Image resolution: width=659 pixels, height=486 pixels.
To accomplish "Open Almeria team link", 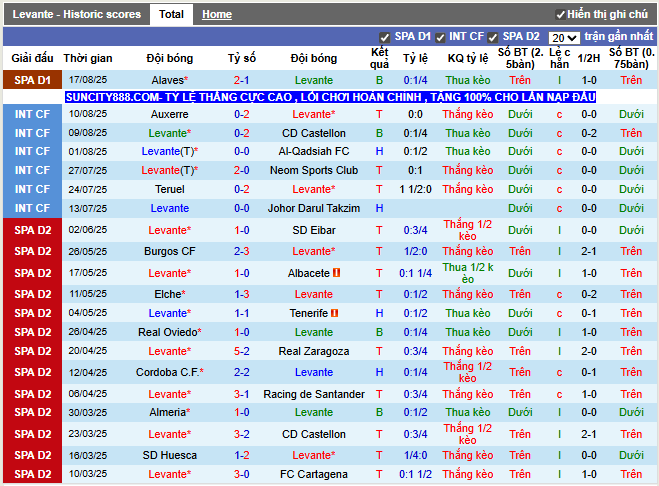I will (x=167, y=412).
